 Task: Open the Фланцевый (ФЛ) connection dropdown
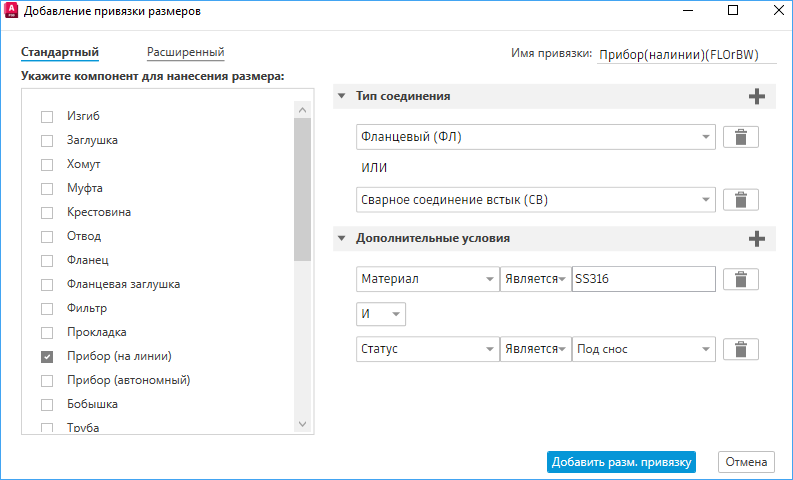(705, 137)
